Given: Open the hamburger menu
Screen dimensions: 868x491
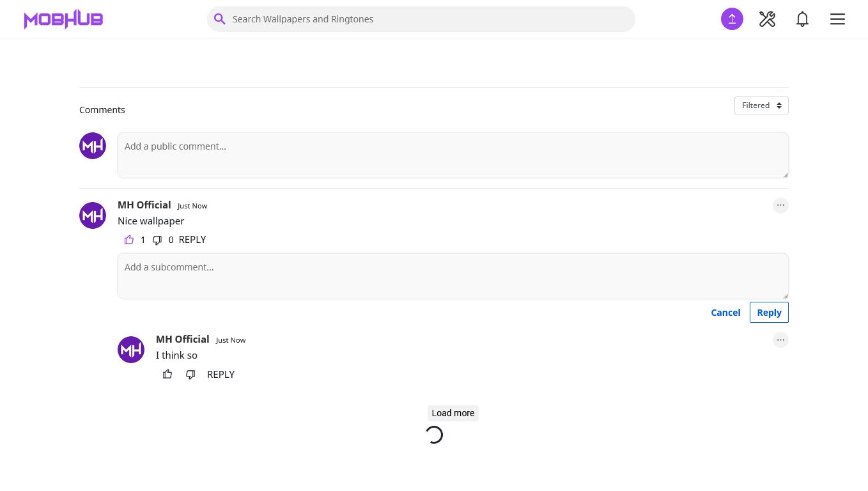Looking at the screenshot, I should [x=837, y=19].
